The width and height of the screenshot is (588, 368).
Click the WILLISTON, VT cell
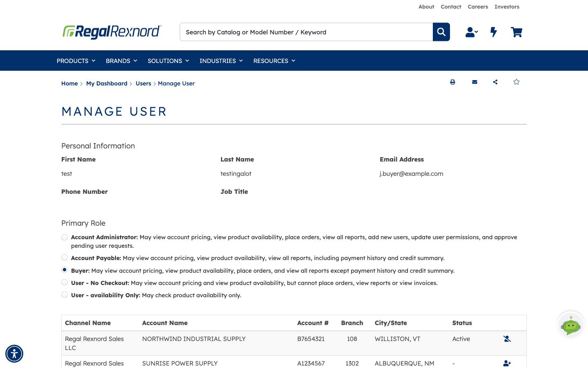click(x=397, y=339)
